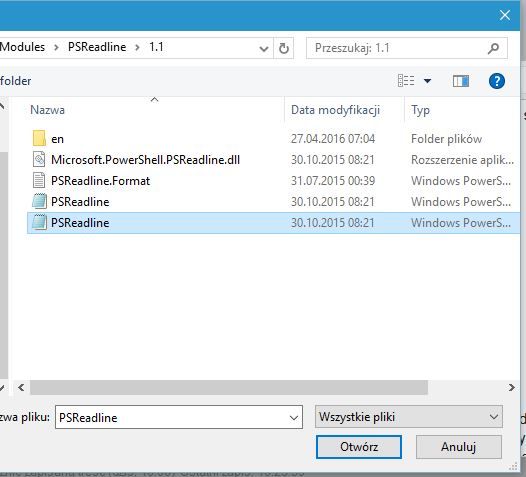Click the Przeszukaj: 1.1 search field
Image resolution: width=526 pixels, height=477 pixels.
(399, 48)
